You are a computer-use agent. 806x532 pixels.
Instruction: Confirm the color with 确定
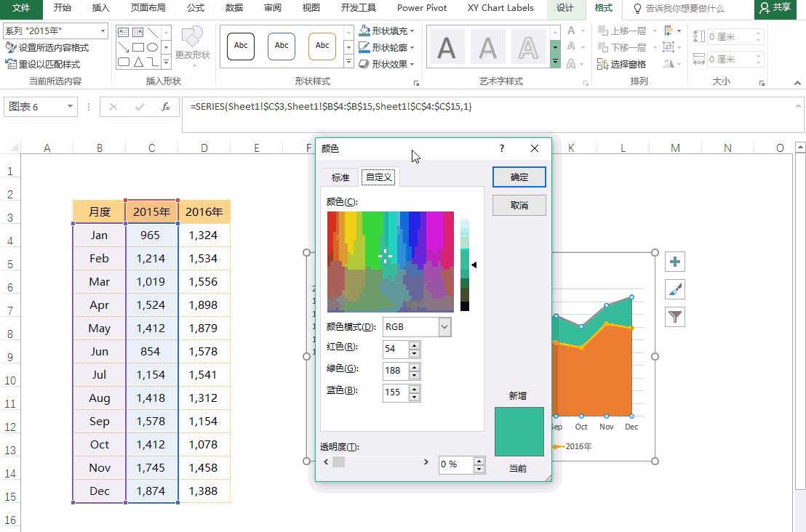coord(519,177)
